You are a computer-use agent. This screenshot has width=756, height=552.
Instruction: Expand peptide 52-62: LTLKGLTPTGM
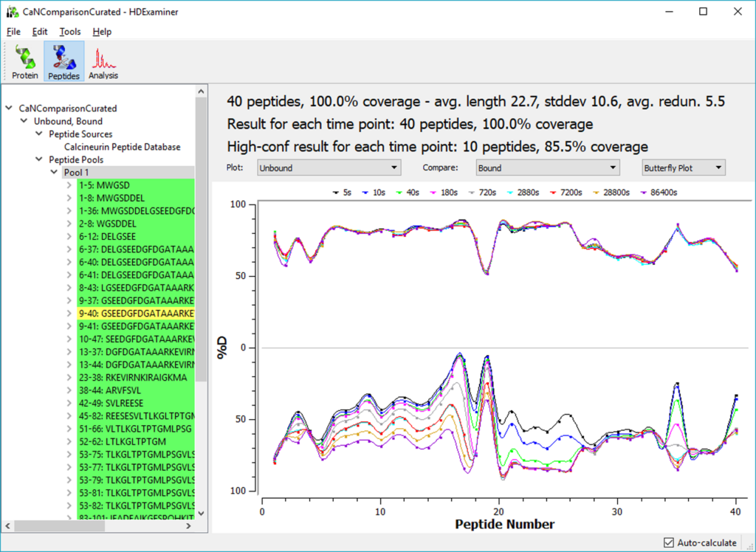[69, 441]
